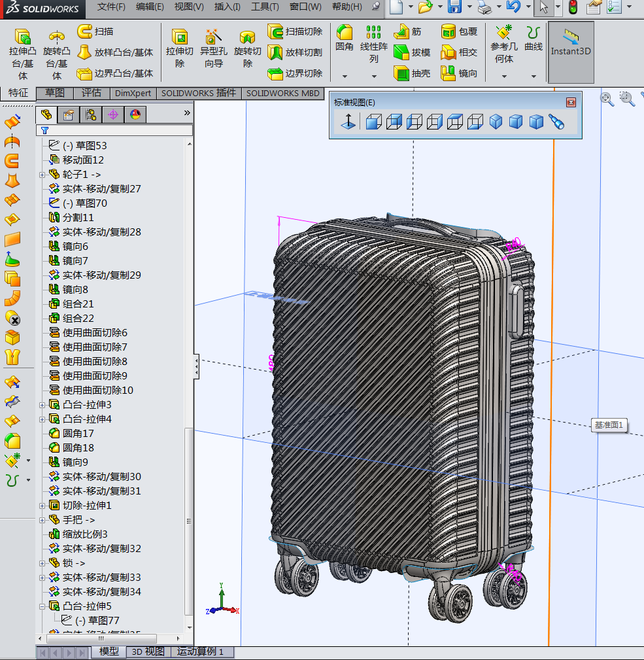
Task: Click the Save floppy disk icon
Action: coord(455,7)
